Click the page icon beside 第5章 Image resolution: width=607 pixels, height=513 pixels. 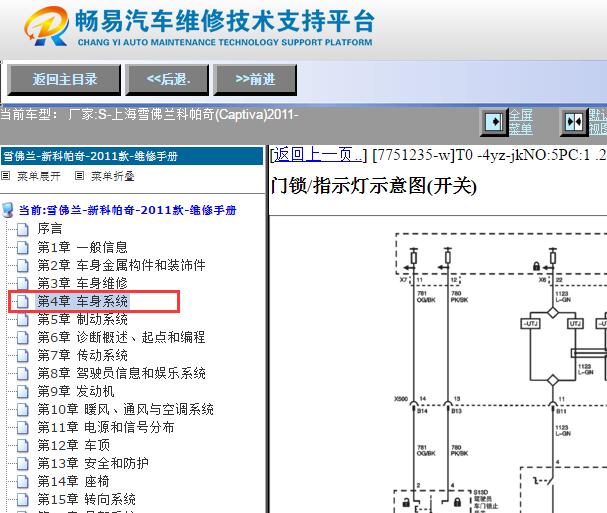(x=22, y=319)
